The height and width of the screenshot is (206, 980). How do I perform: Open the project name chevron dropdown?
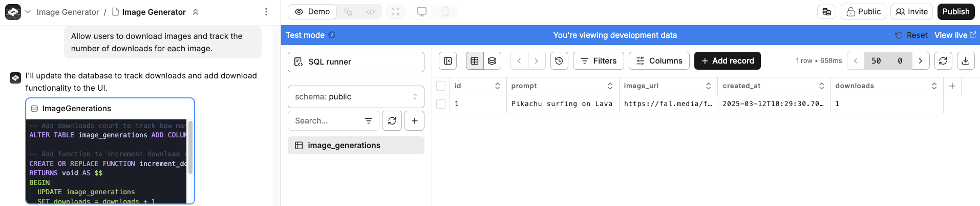coord(28,12)
